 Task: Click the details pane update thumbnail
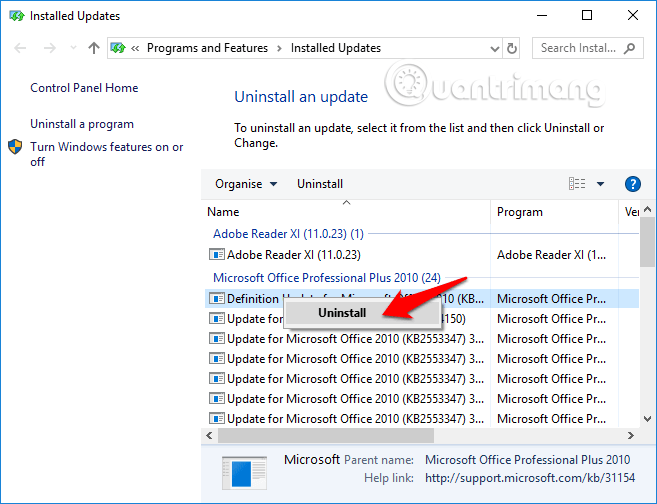(244, 473)
